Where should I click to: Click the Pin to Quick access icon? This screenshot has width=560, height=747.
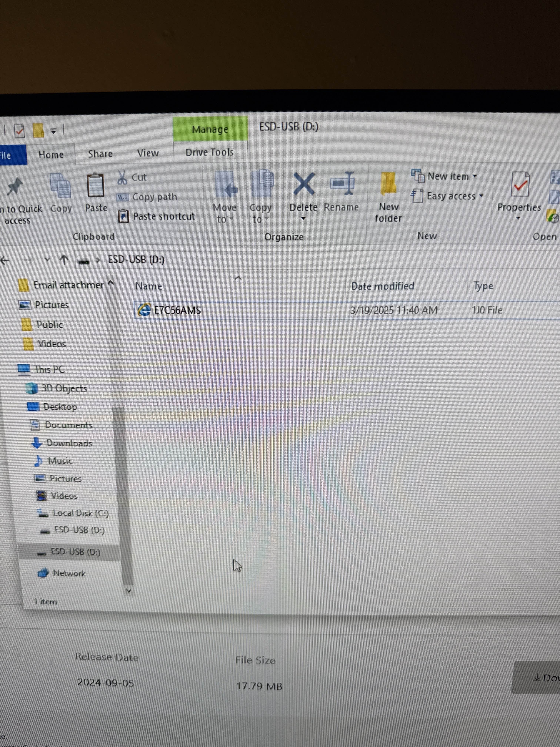click(x=15, y=186)
